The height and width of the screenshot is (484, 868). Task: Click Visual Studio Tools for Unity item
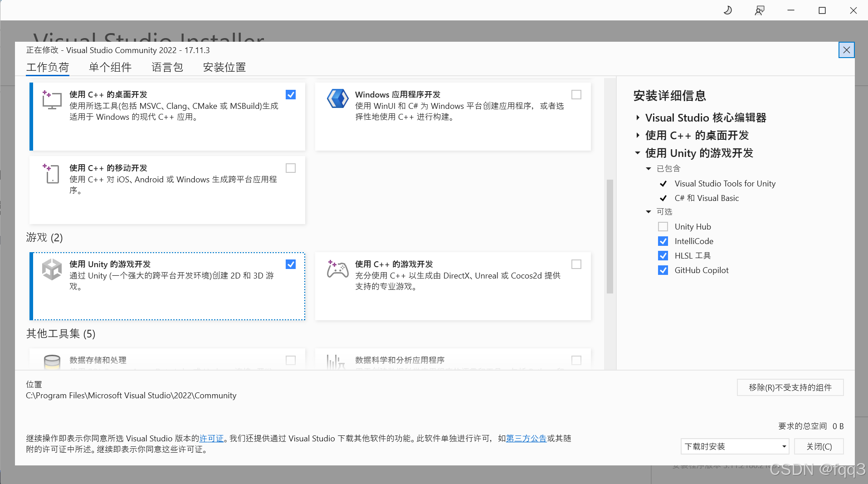point(725,183)
